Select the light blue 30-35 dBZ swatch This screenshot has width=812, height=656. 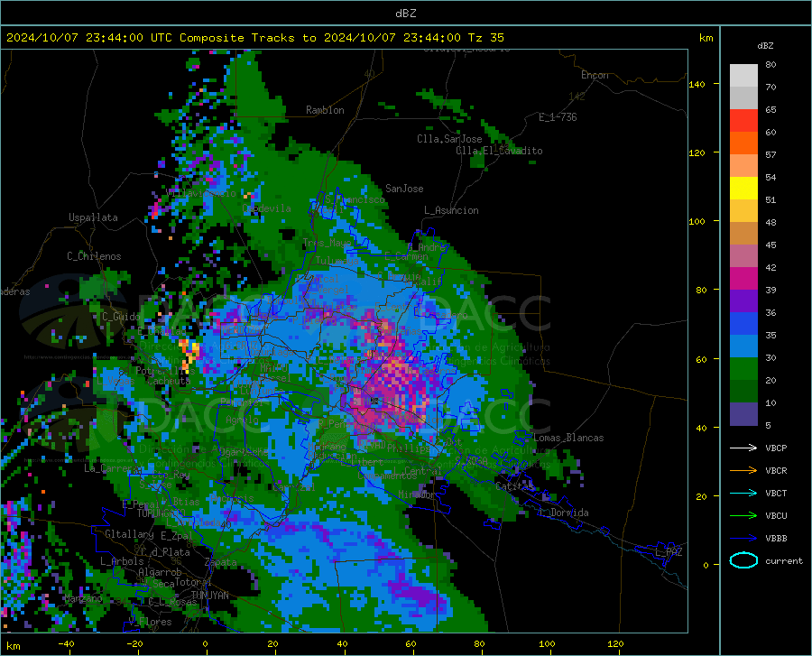pos(743,346)
